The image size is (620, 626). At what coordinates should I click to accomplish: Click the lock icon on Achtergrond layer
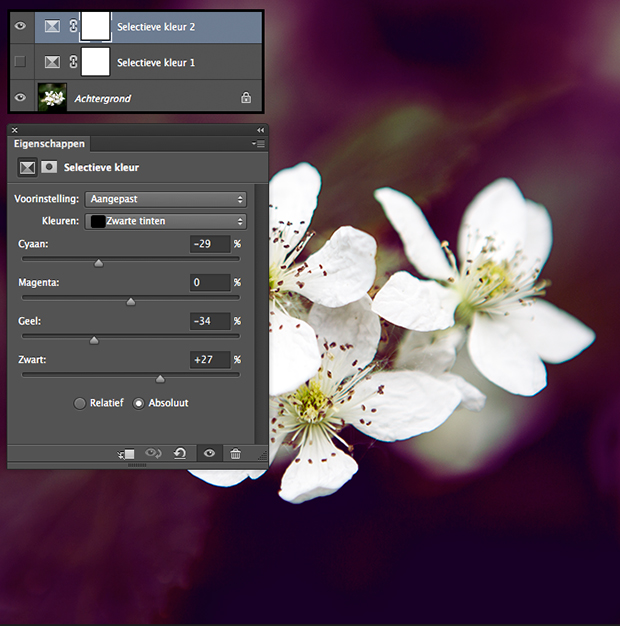click(x=246, y=97)
